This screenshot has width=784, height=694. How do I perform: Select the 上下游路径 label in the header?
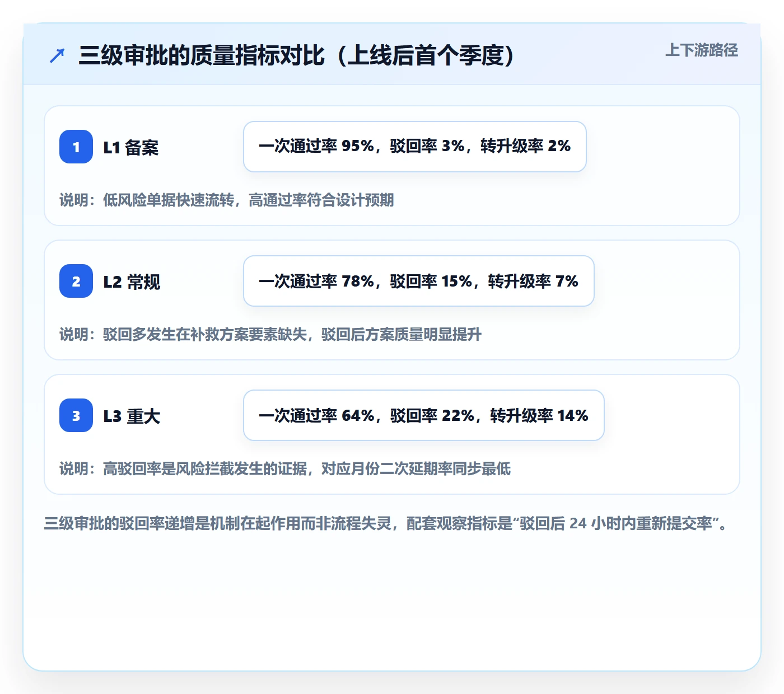click(702, 50)
